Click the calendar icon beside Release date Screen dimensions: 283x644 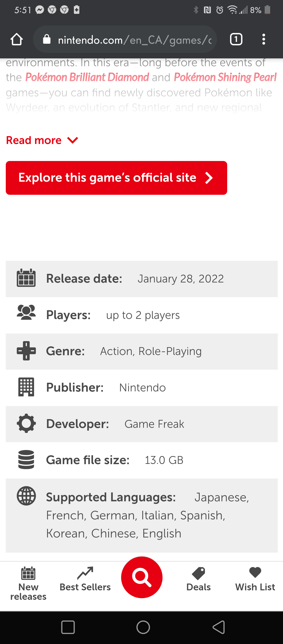pyautogui.click(x=26, y=278)
